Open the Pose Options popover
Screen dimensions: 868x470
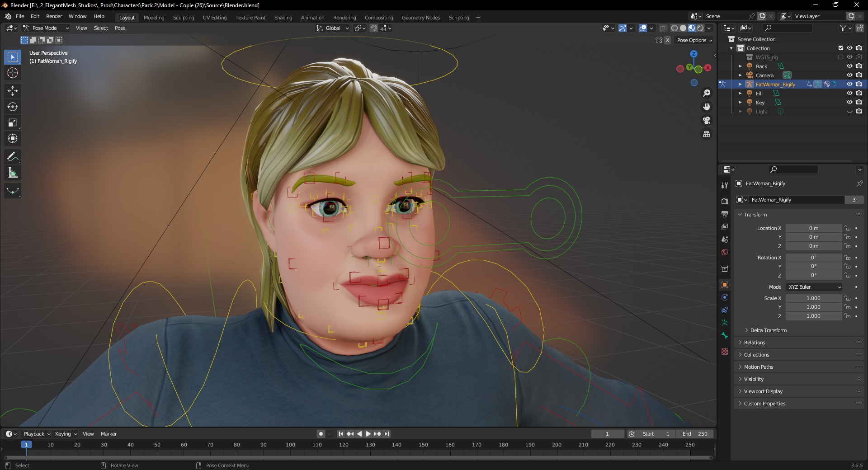tap(694, 40)
